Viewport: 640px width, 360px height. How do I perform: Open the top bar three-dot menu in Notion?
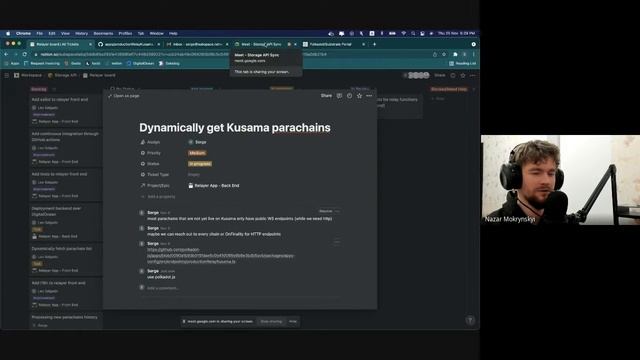(473, 76)
